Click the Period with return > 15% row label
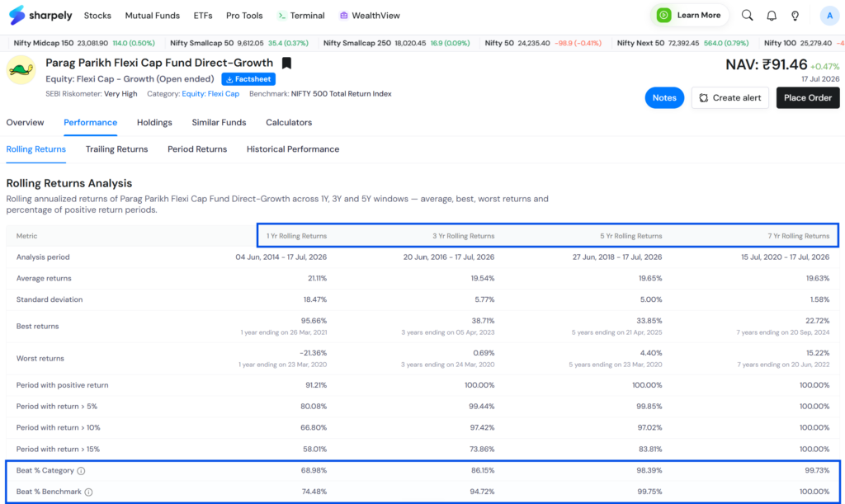The width and height of the screenshot is (845, 504). tap(58, 449)
